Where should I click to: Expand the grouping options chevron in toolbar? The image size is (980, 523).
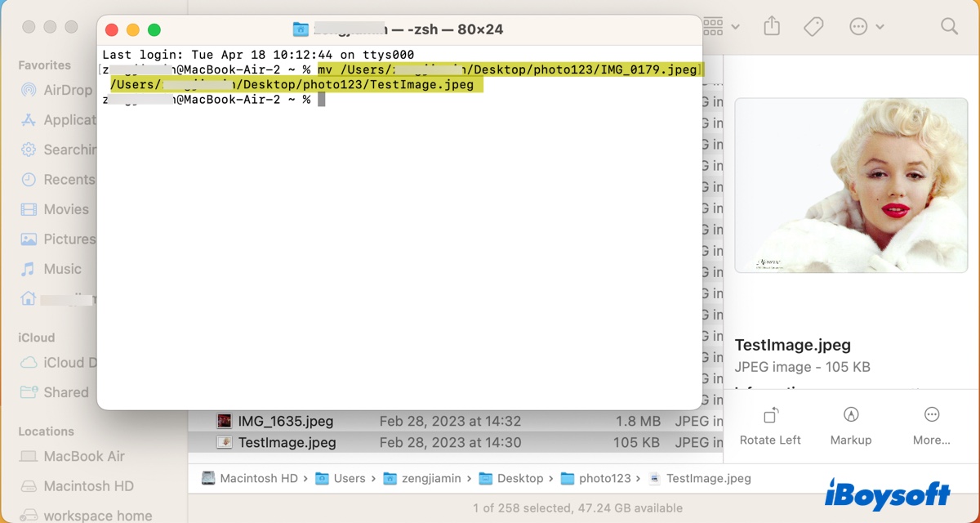pos(735,26)
